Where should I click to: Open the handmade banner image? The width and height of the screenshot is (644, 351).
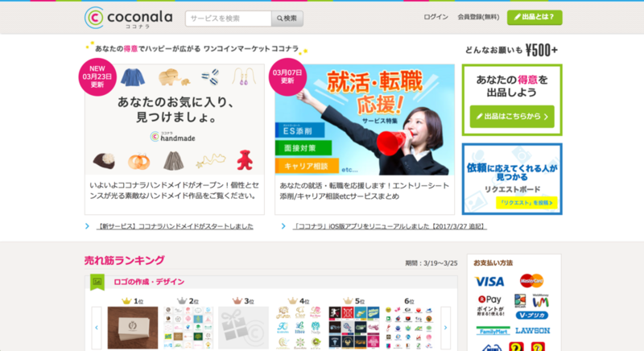point(175,119)
